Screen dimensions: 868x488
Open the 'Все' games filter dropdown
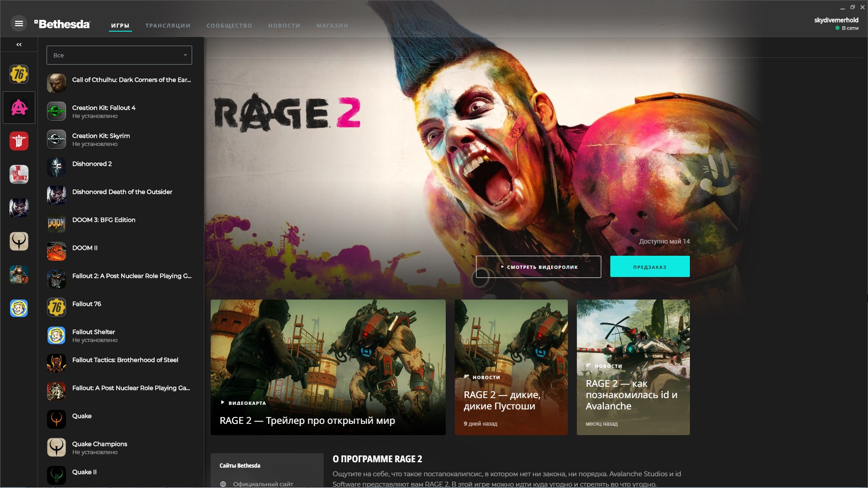[119, 55]
